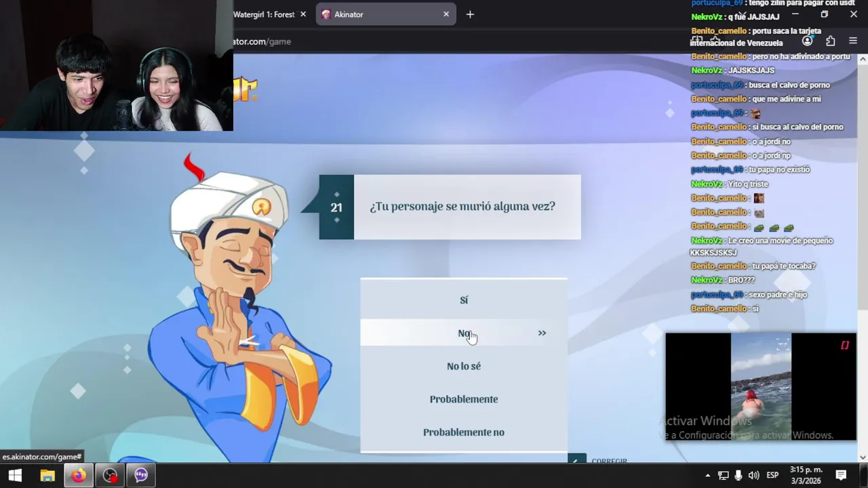Screen dimensions: 868x488
Task: Show hidden system tray icons
Action: pyautogui.click(x=707, y=476)
